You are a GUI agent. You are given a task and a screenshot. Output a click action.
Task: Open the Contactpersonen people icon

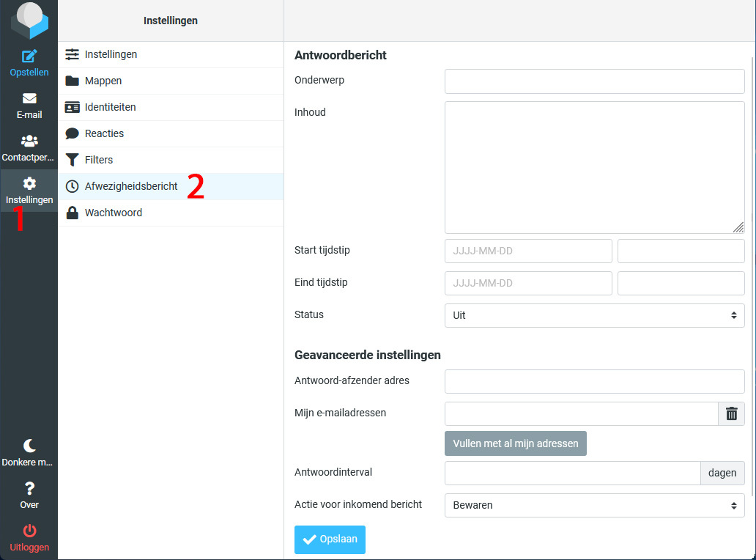pos(29,141)
